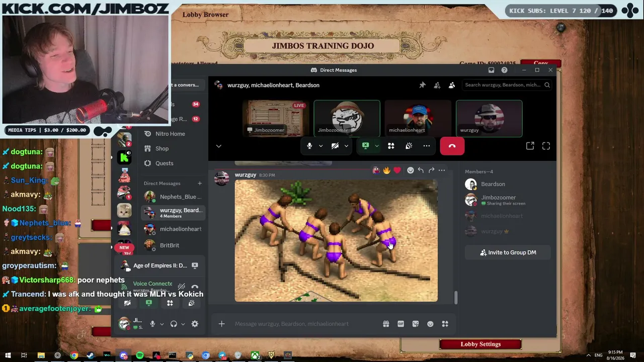Open Jimbozoomer's profile in member list
This screenshot has width=644, height=362.
[508, 200]
